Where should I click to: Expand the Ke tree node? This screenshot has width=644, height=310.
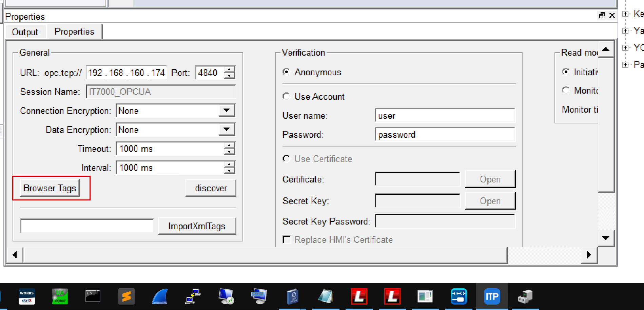(x=625, y=14)
